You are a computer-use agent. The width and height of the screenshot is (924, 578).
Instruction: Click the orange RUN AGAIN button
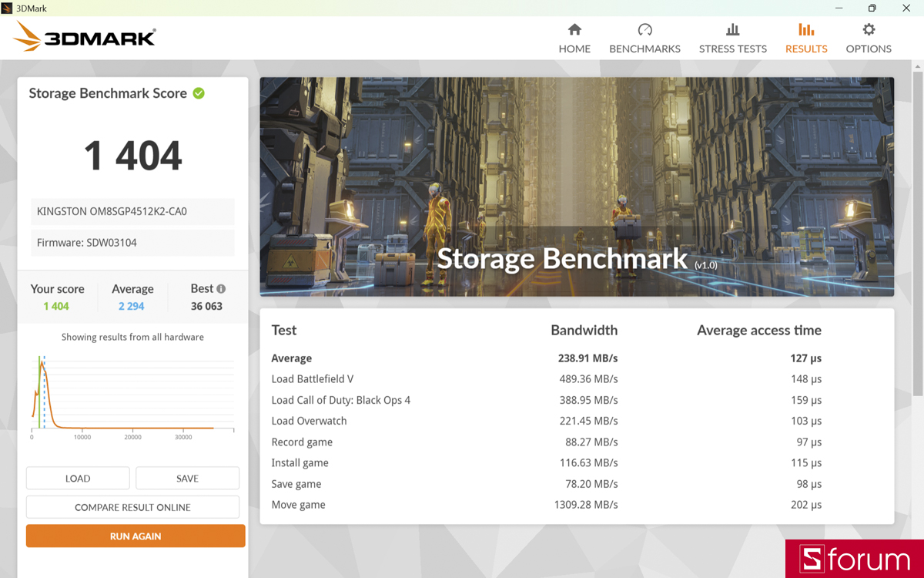click(x=136, y=536)
